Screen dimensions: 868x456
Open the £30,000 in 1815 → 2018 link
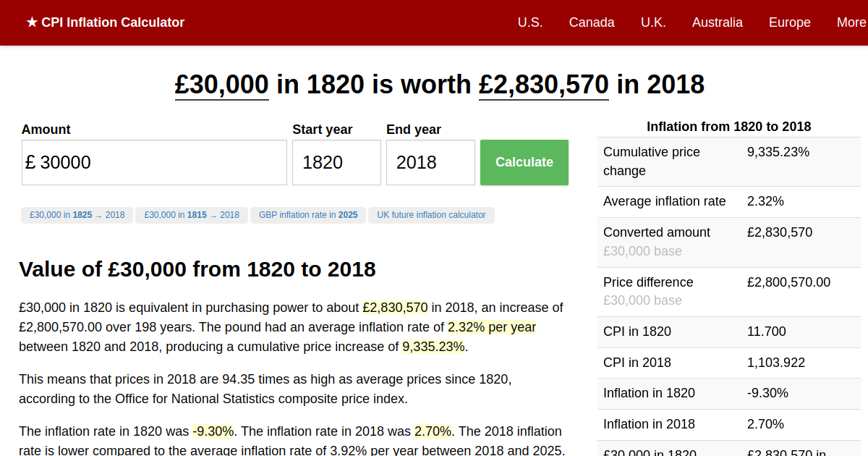click(192, 215)
